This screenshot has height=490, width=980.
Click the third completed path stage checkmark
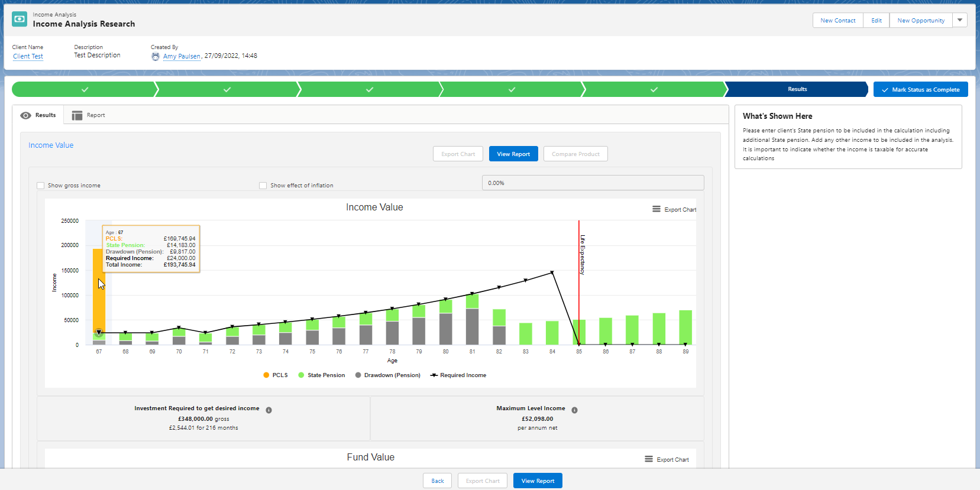[370, 89]
